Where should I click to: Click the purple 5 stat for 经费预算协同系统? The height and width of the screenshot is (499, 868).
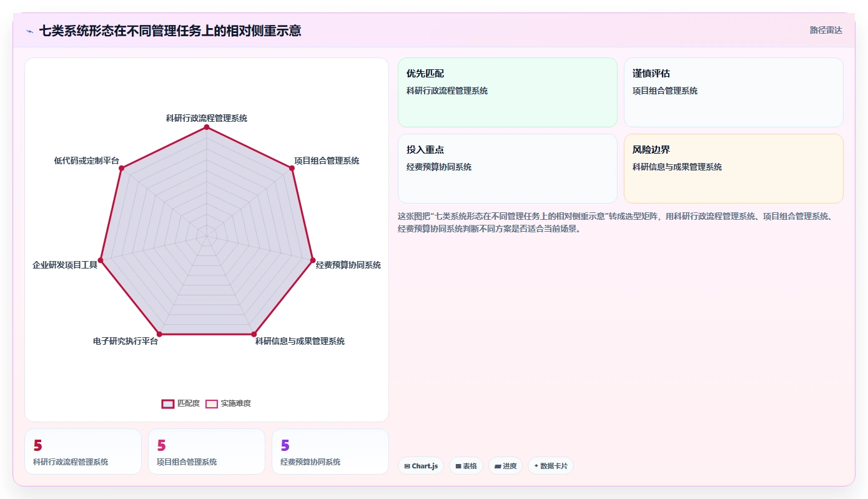tap(285, 445)
